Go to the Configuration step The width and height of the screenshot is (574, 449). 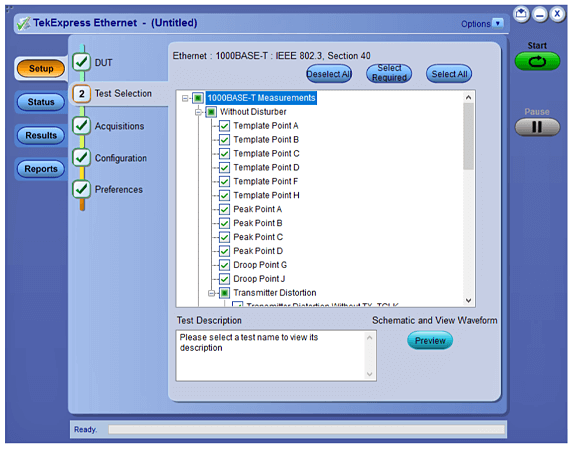(x=121, y=158)
